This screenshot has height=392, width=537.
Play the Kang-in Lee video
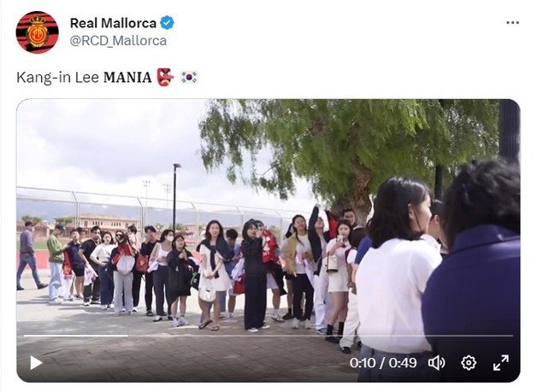pyautogui.click(x=36, y=363)
